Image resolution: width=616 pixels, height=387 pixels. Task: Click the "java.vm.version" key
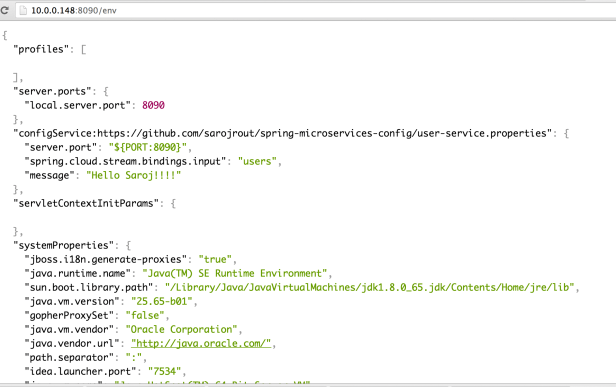(x=72, y=301)
